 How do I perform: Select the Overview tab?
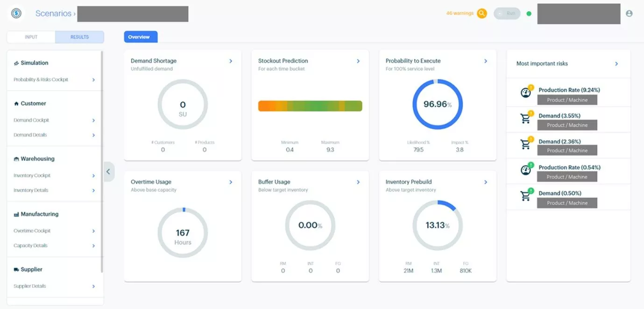click(x=139, y=37)
